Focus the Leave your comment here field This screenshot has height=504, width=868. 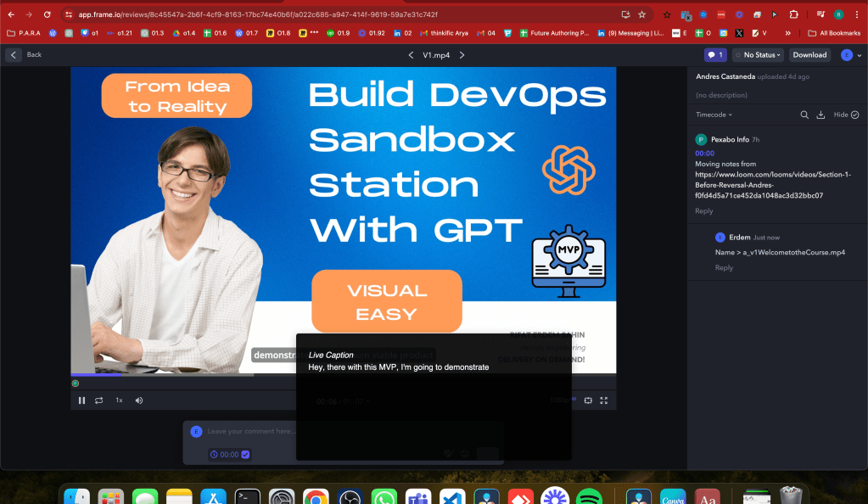[x=251, y=431]
